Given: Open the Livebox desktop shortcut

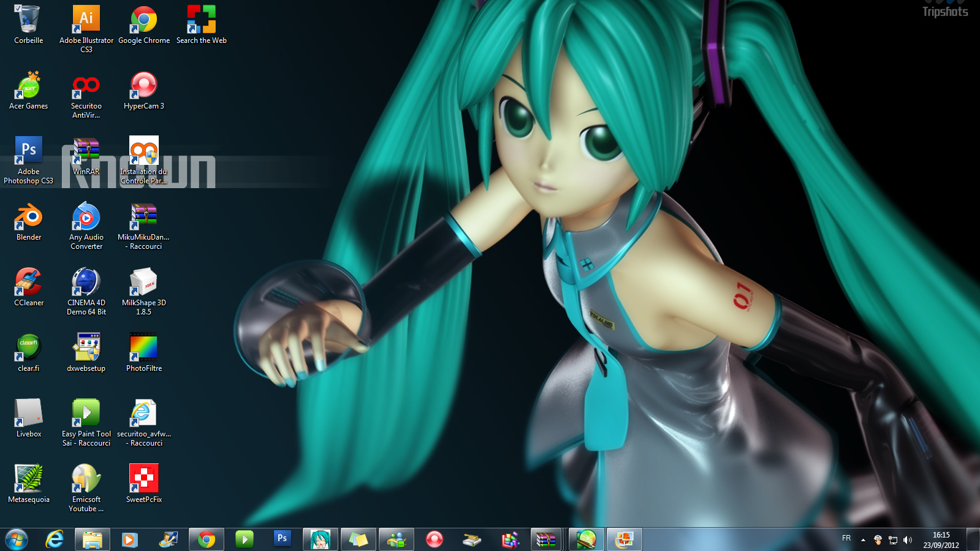Looking at the screenshot, I should click(x=28, y=419).
